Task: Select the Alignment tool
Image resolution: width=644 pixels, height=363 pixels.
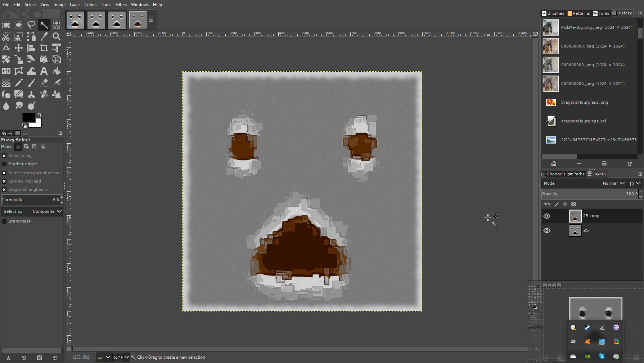Action: (31, 48)
